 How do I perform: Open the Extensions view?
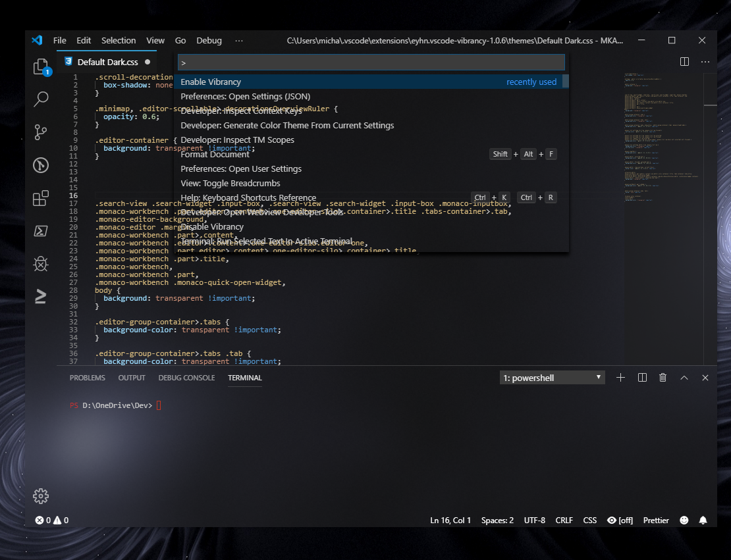[40, 198]
